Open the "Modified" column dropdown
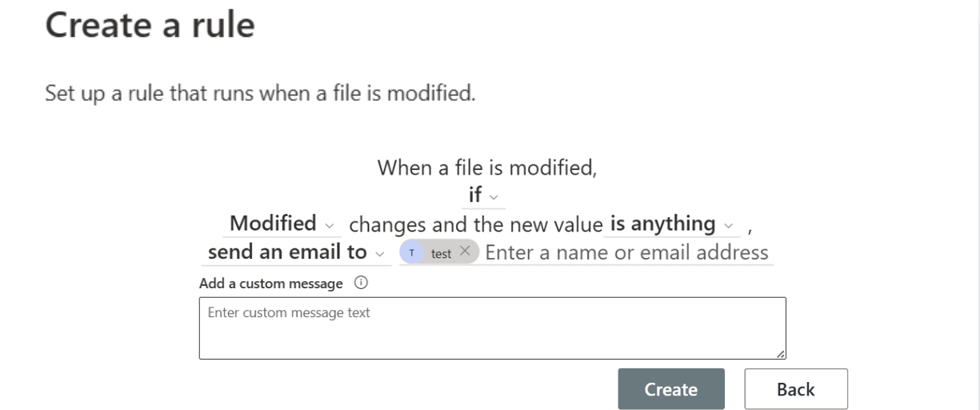Viewport: 980px width, 410px height. point(273,223)
